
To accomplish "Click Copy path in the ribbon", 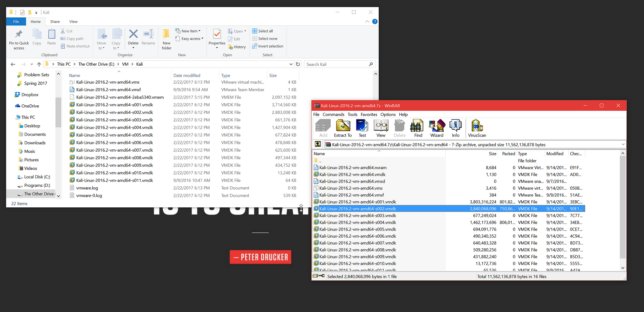I will click(72, 39).
